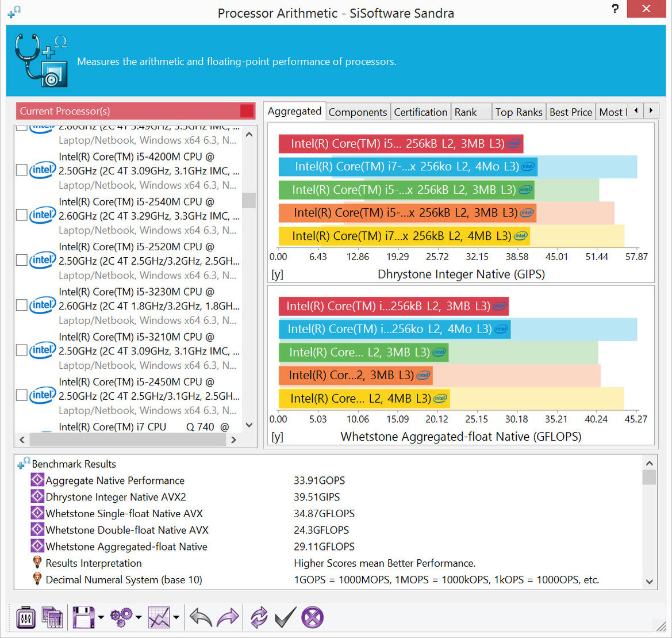Open the Options sliders toolbar icon
Screen dimensions: 672x638
pyautogui.click(x=26, y=617)
